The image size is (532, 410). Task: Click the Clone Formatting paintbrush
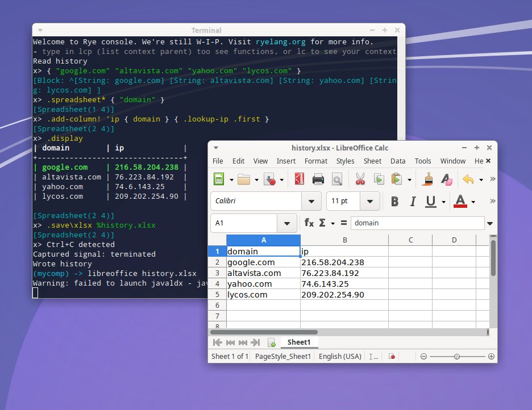[x=428, y=179]
